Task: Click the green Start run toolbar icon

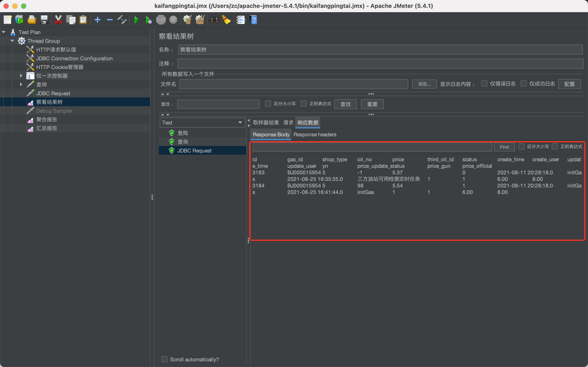Action: click(x=136, y=20)
